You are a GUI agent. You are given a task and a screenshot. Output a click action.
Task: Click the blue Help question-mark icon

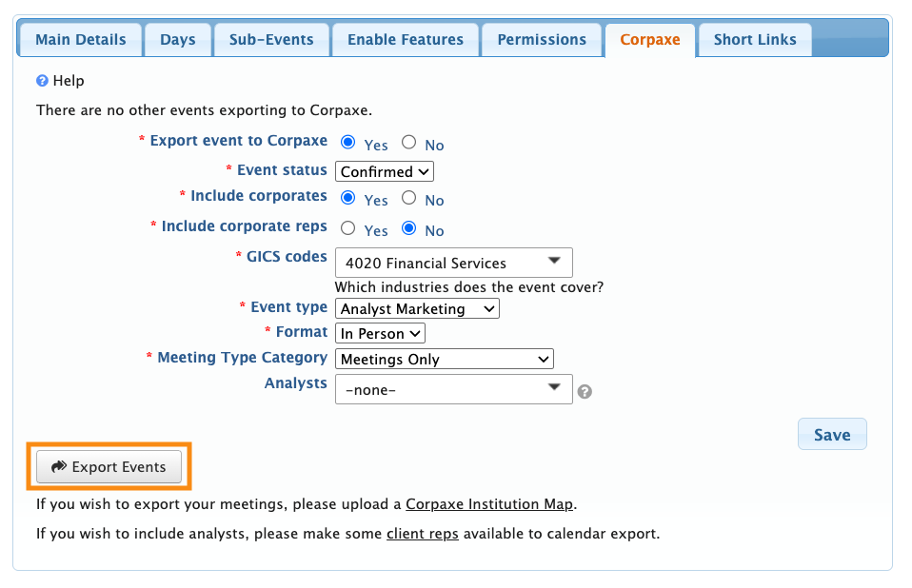[x=42, y=82]
